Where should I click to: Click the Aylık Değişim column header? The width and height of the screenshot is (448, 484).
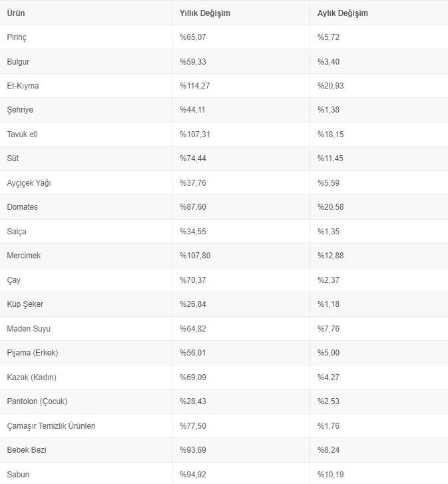[343, 13]
